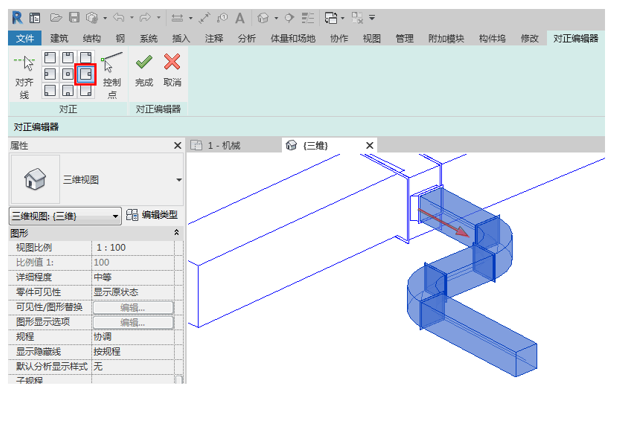
Task: Select top-left justification icon
Action: [x=50, y=58]
